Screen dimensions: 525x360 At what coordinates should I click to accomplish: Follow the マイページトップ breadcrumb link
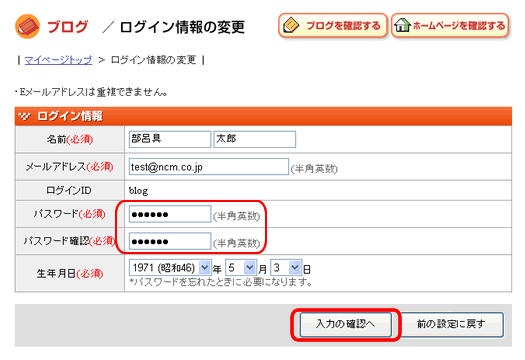[x=58, y=60]
